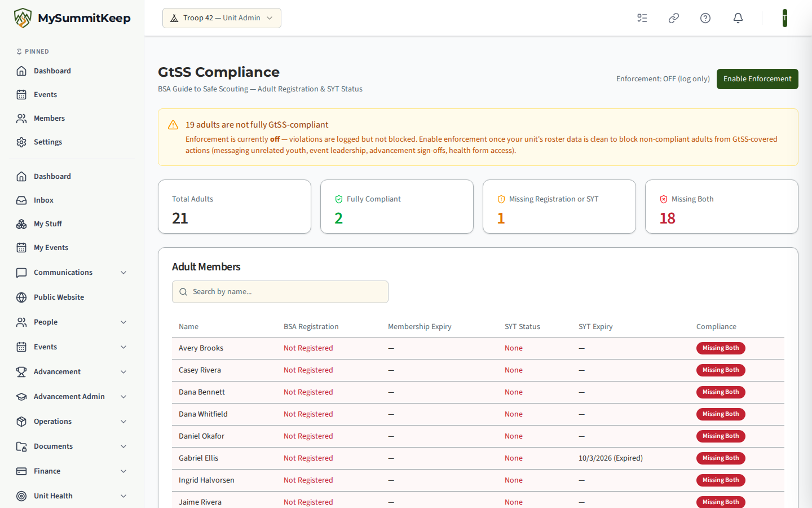This screenshot has height=508, width=812.
Task: Click the Search by name field
Action: coord(280,292)
